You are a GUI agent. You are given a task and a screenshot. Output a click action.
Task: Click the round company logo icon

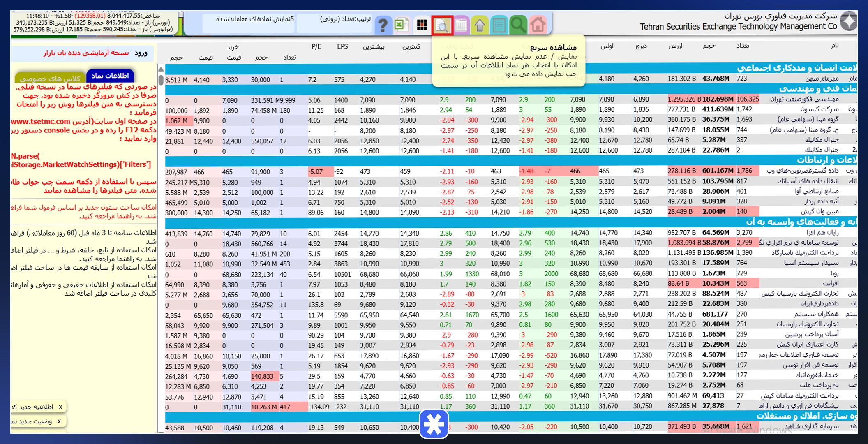click(x=848, y=21)
